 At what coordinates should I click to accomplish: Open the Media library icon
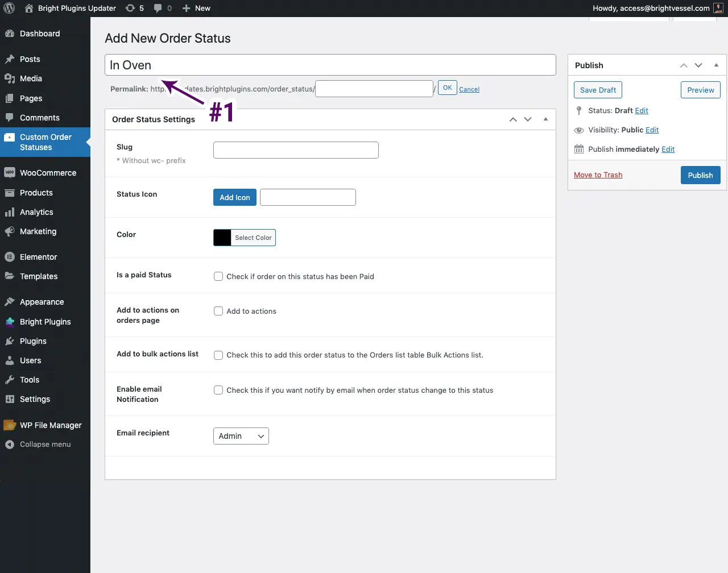tap(9, 78)
